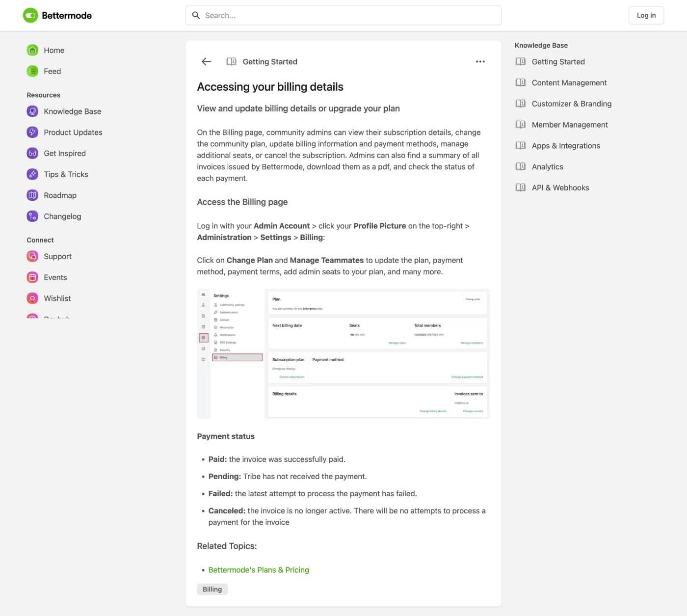Open the article three-dot options menu

[480, 61]
